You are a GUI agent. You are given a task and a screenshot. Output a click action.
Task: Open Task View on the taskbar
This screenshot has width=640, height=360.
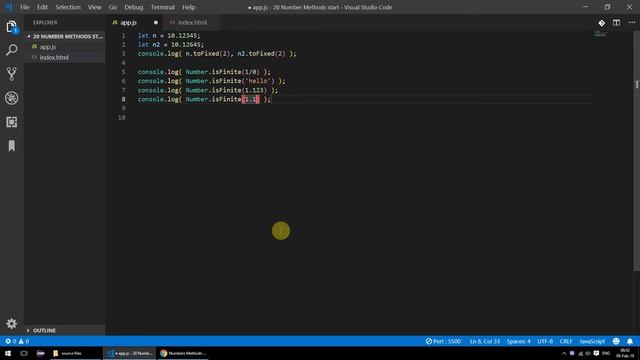point(24,353)
